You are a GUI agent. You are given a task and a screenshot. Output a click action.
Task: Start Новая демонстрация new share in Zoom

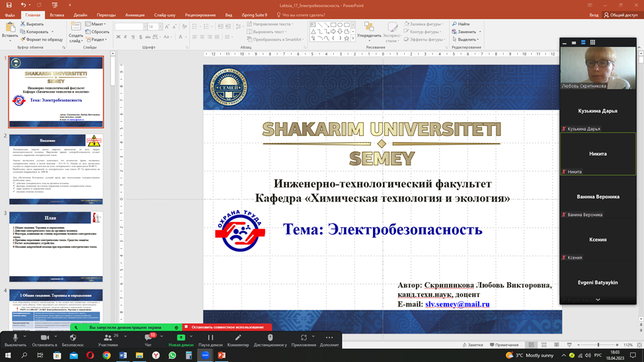coord(181,340)
